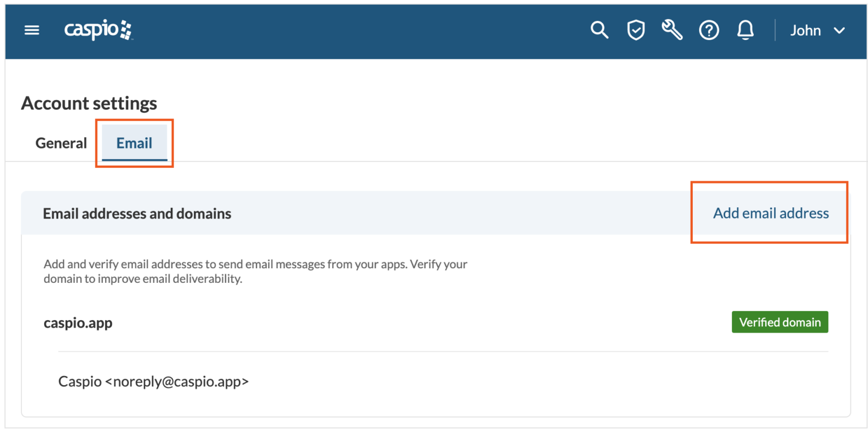Viewport: 868px width, 432px height.
Task: Click the Email addresses and domains header
Action: pos(137,213)
